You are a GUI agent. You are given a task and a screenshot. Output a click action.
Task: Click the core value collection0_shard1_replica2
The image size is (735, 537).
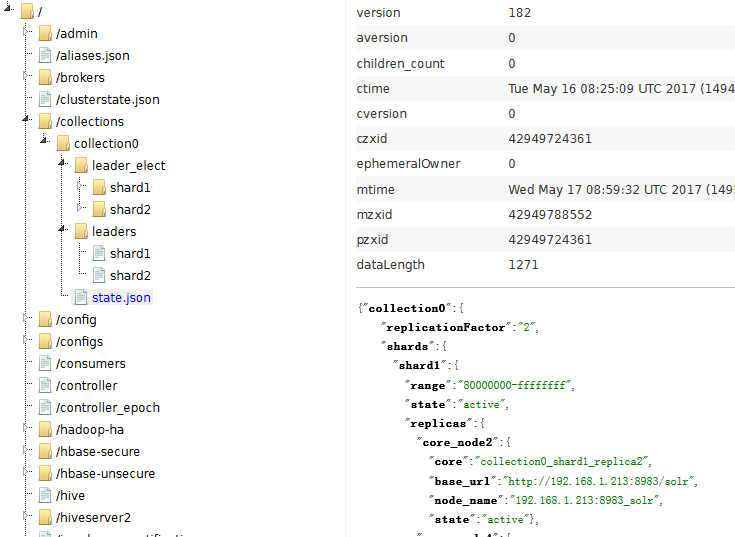562,462
